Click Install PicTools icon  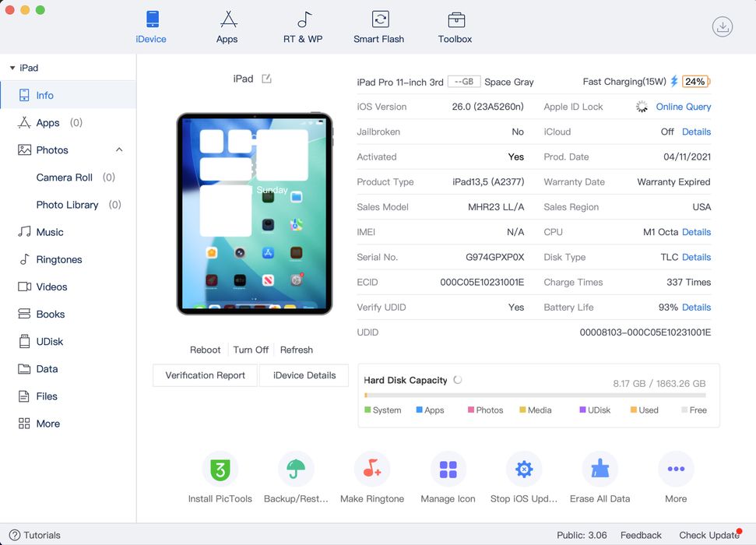(220, 469)
